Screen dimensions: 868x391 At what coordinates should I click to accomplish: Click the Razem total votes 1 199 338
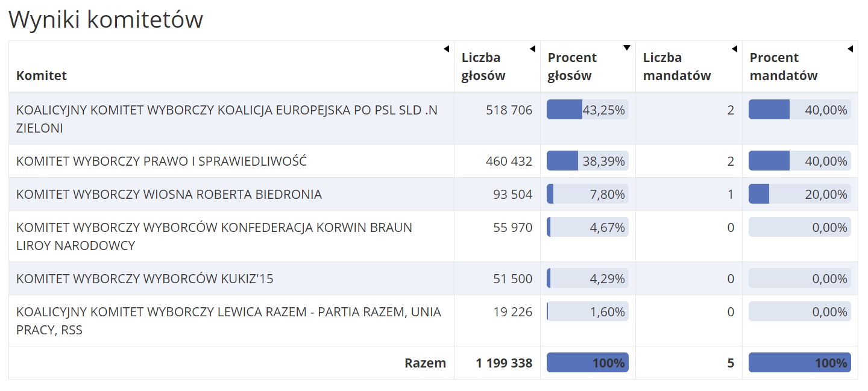click(504, 363)
